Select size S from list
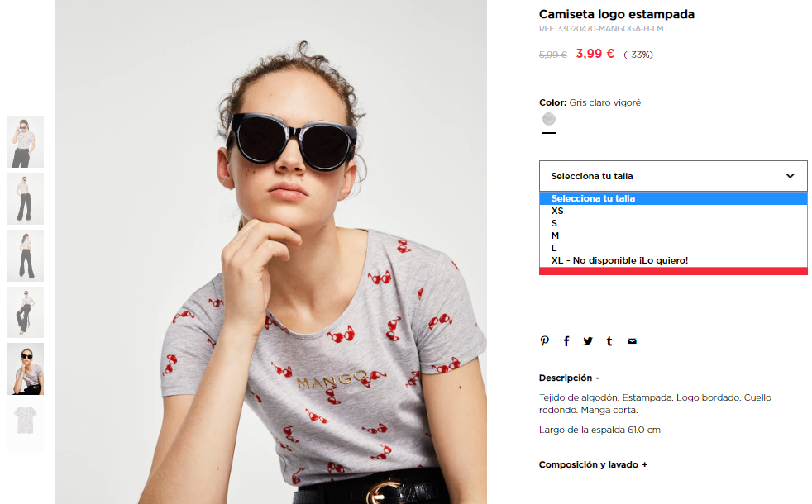The height and width of the screenshot is (504, 812). click(673, 223)
